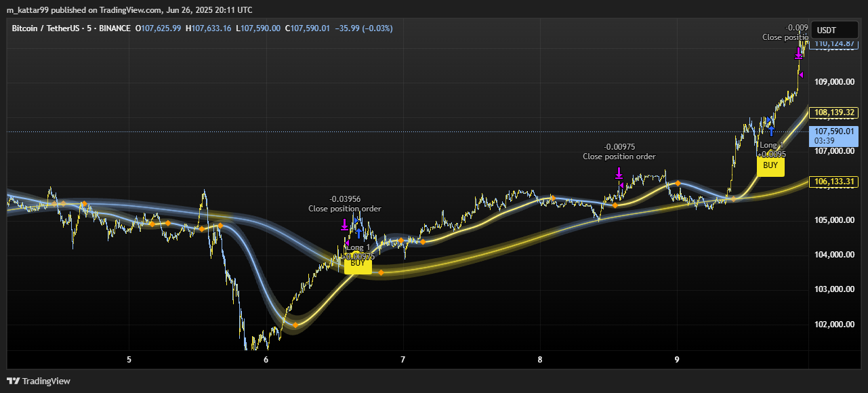The image size is (868, 393).
Task: Click 109,000.00 on the price axis
Action: coord(834,82)
